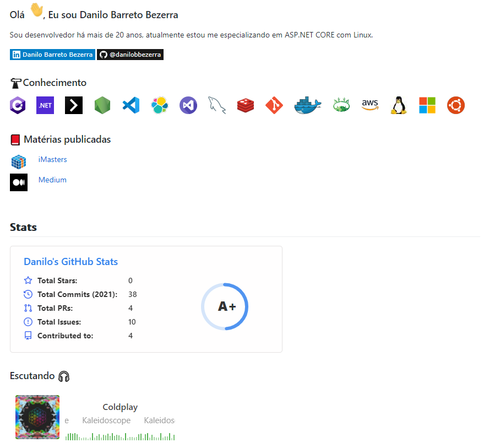Image resolution: width=489 pixels, height=448 pixels.
Task: Click the orange Git icon
Action: click(274, 105)
